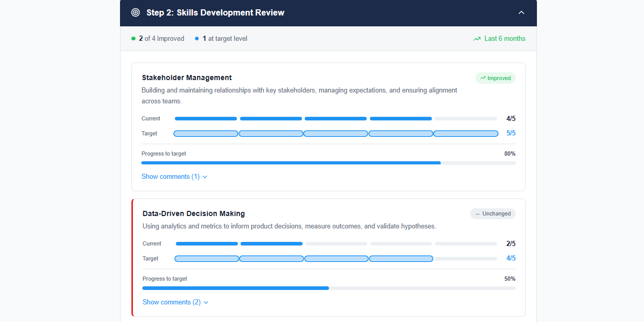Screen dimensions: 644x322
Task: Click the green trending arrow icon near Last 6 months
Action: pos(477,39)
